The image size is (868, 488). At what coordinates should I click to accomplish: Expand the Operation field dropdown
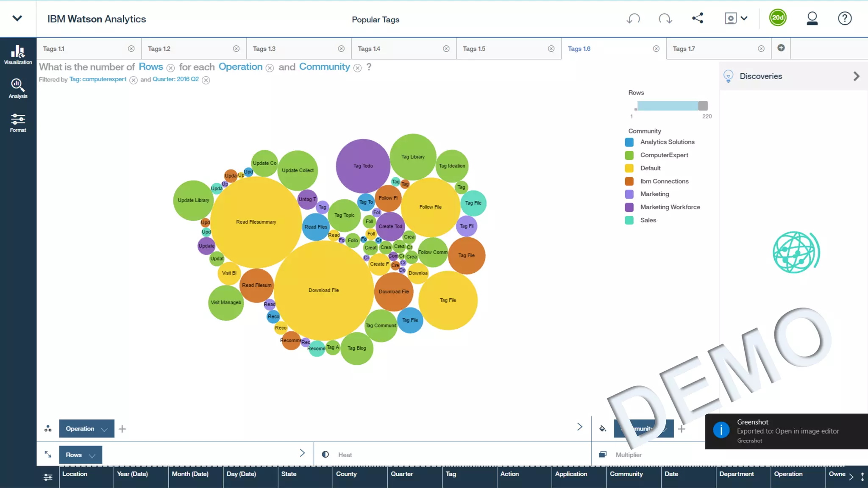104,429
